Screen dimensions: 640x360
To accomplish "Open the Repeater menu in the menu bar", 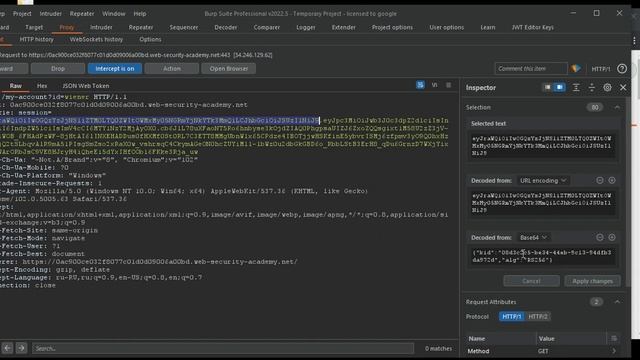I will (x=82, y=13).
